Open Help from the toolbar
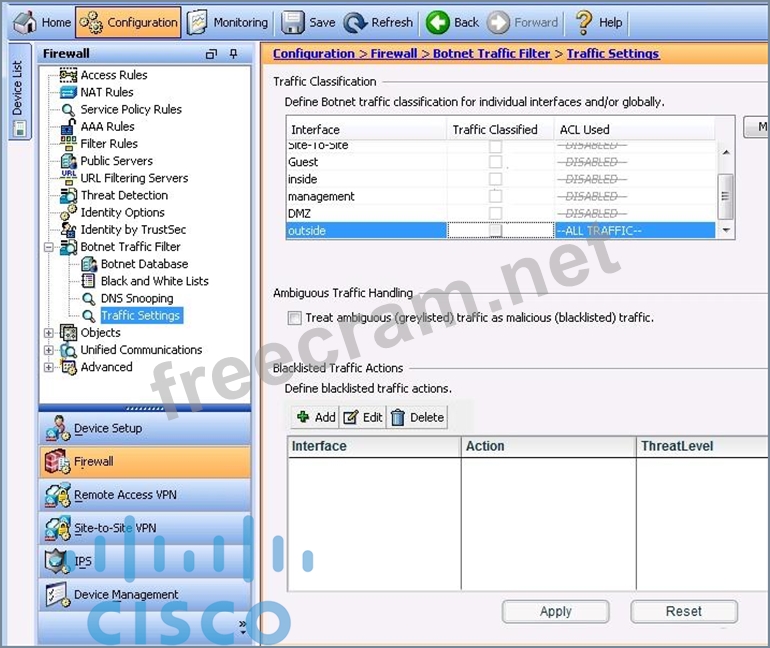Viewport: 770px width, 648px height. click(584, 22)
